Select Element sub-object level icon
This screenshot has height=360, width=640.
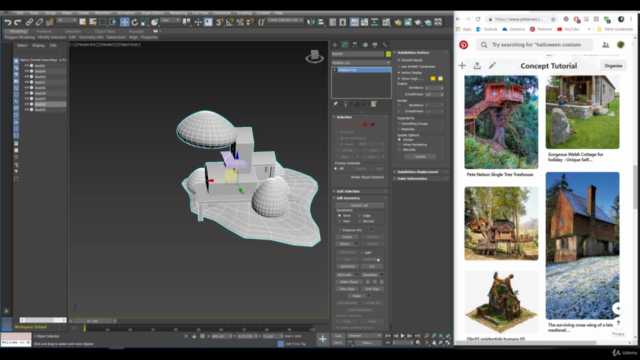[373, 124]
